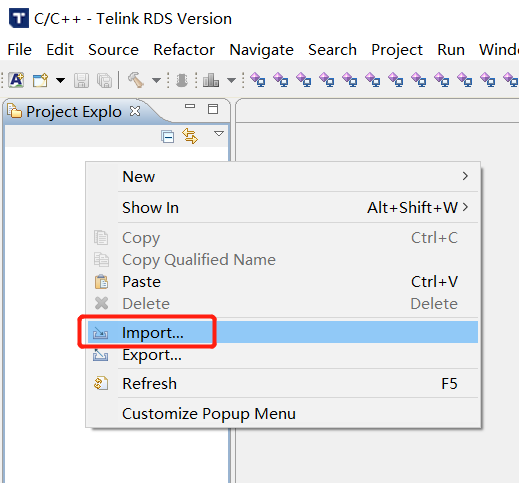Close the Project Explorer view

[135, 111]
